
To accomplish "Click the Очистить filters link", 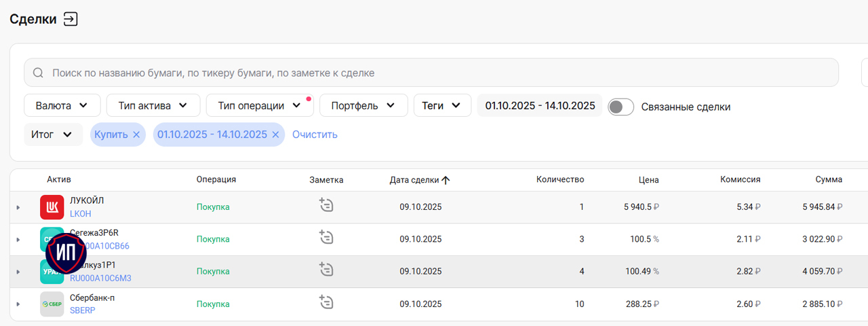I will pyautogui.click(x=315, y=134).
